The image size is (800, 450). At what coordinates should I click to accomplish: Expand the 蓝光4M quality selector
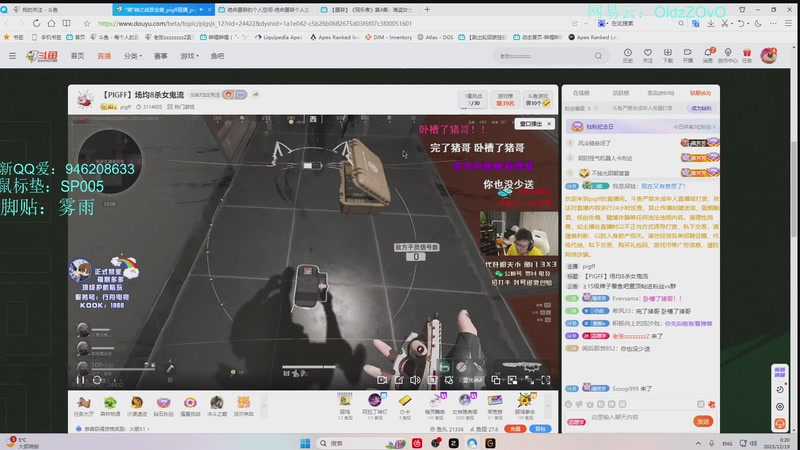(472, 380)
